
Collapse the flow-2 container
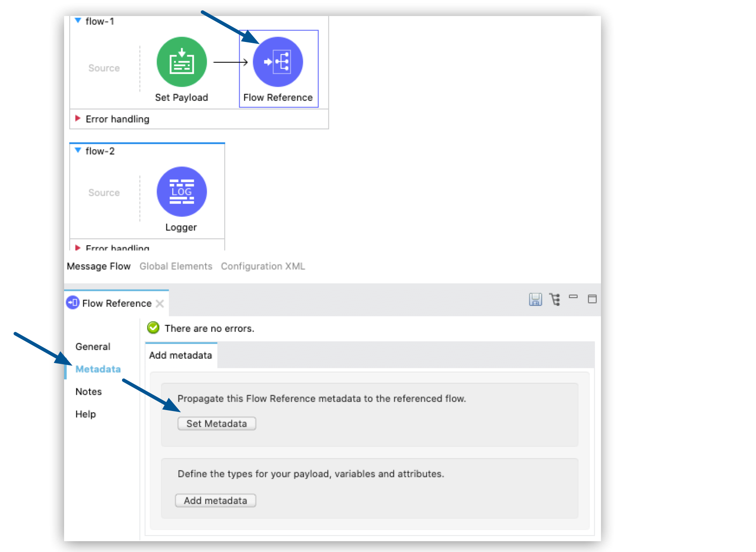coord(78,150)
